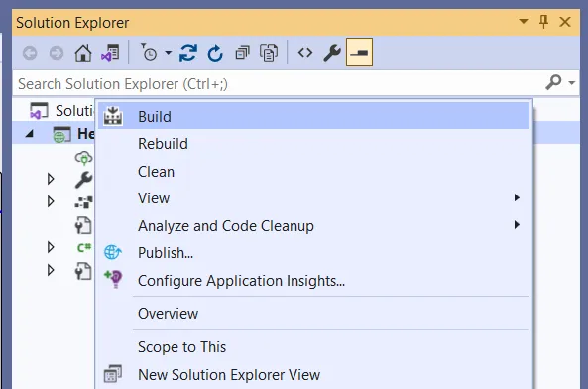Select the config file below Dependencies
This screenshot has width=588, height=389.
tap(83, 225)
